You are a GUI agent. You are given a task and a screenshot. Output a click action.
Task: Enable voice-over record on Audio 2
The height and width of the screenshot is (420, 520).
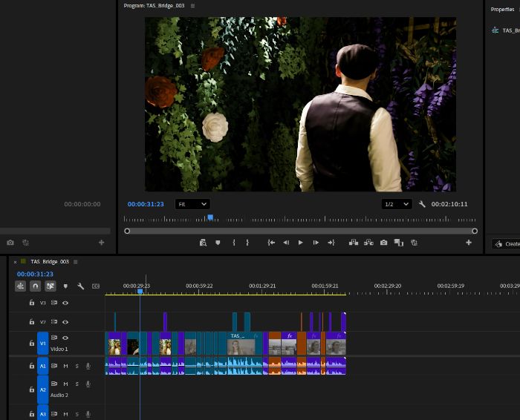click(x=88, y=384)
